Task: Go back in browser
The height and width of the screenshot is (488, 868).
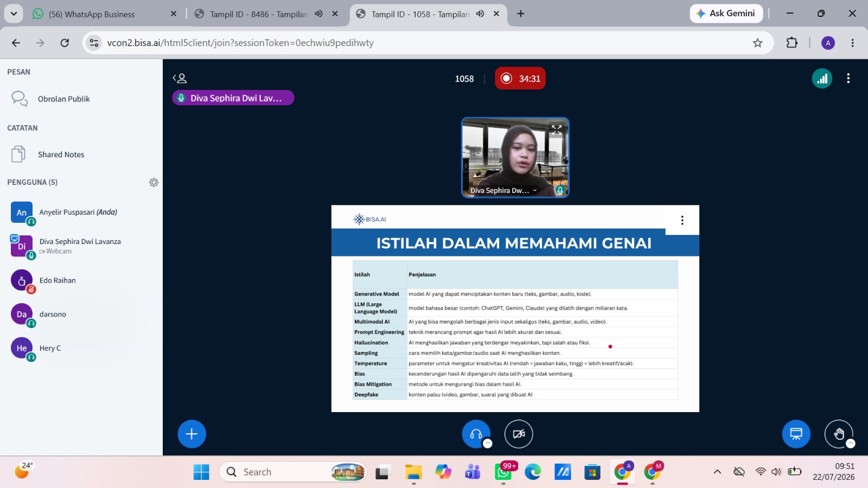Action: (x=16, y=43)
